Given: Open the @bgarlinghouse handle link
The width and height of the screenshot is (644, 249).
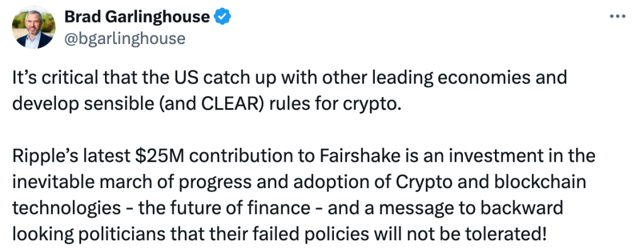Looking at the screenshot, I should [125, 38].
